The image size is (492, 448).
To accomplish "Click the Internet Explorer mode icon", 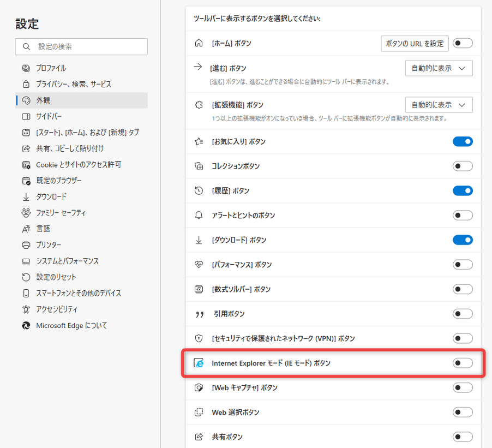I will pos(199,363).
